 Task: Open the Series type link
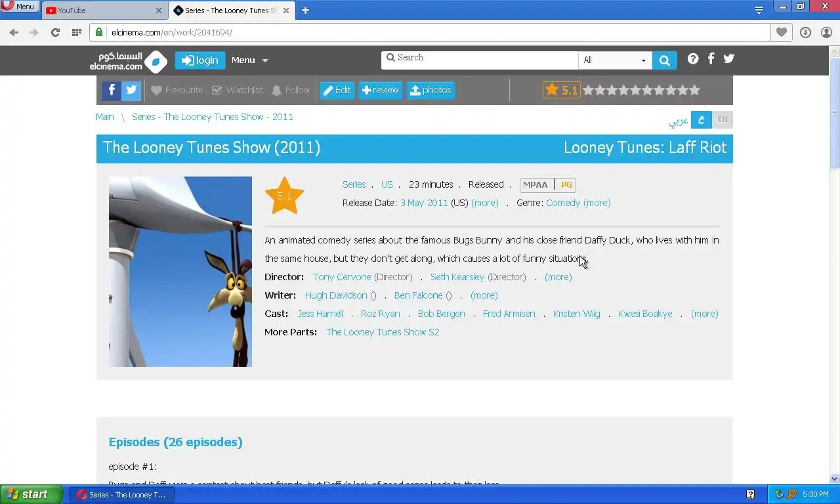(x=354, y=184)
